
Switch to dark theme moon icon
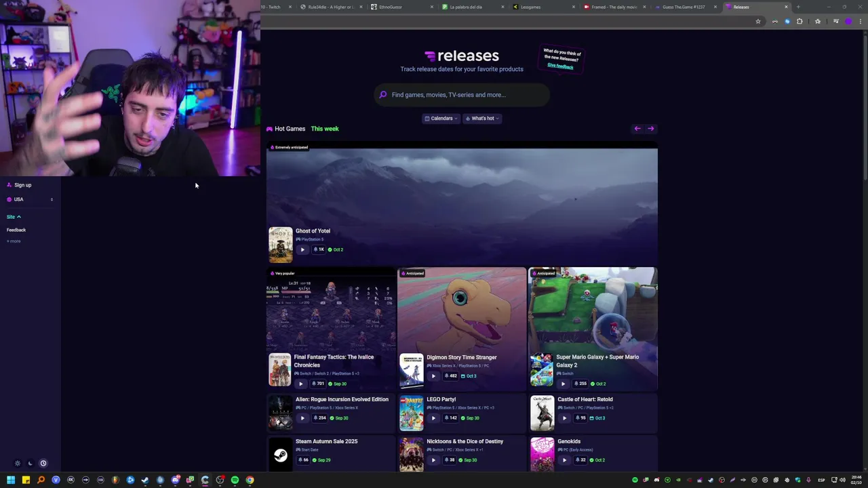pos(31,464)
